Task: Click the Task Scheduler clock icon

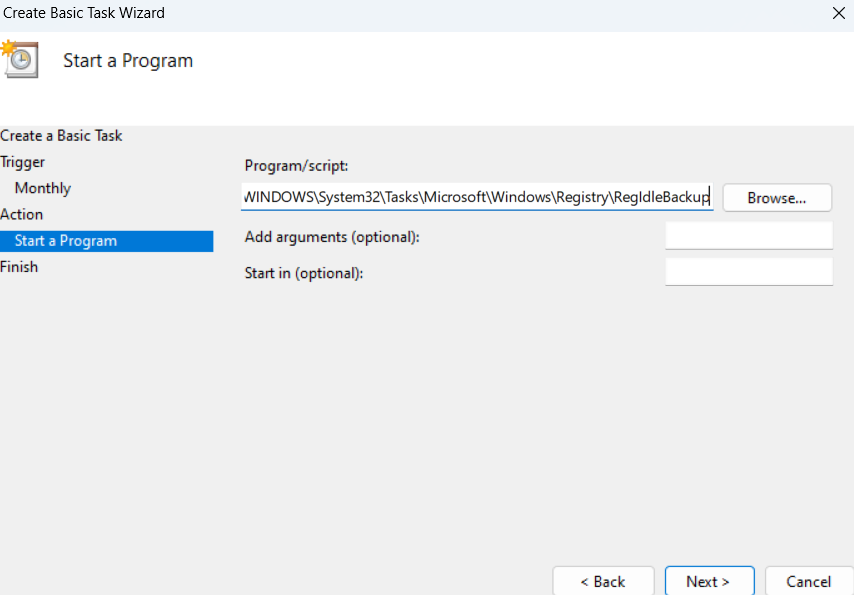Action: [20, 59]
